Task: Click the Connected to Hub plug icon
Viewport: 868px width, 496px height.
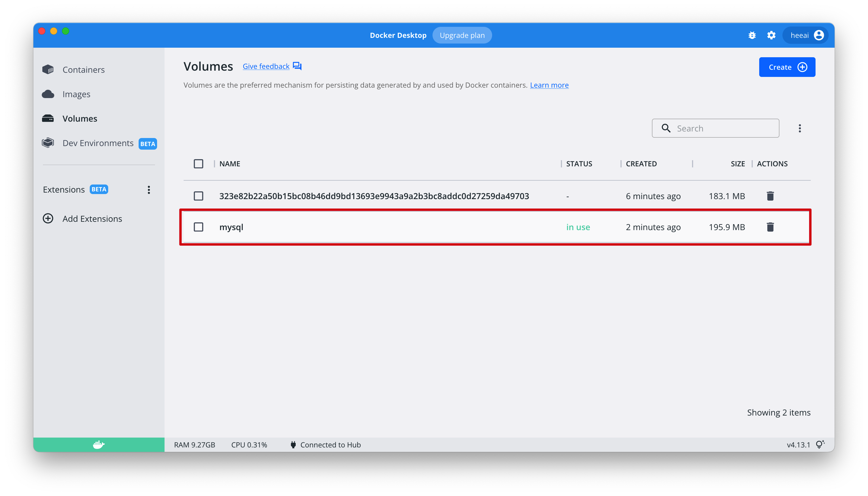Action: tap(293, 444)
